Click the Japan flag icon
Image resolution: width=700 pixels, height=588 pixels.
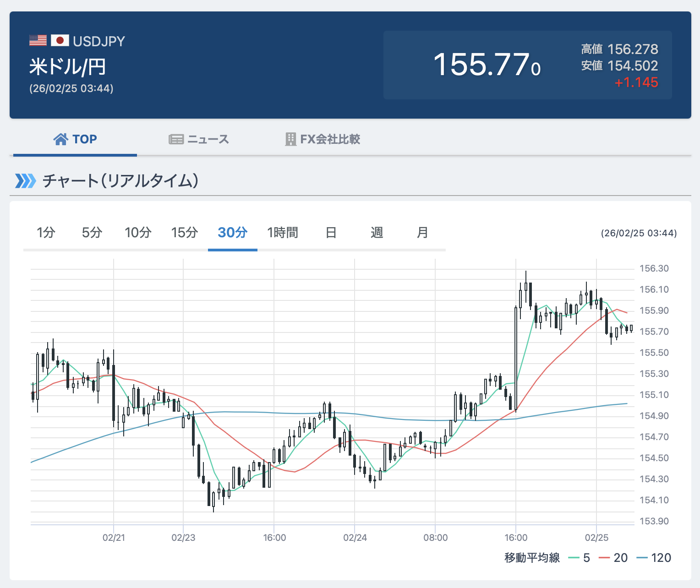(60, 41)
